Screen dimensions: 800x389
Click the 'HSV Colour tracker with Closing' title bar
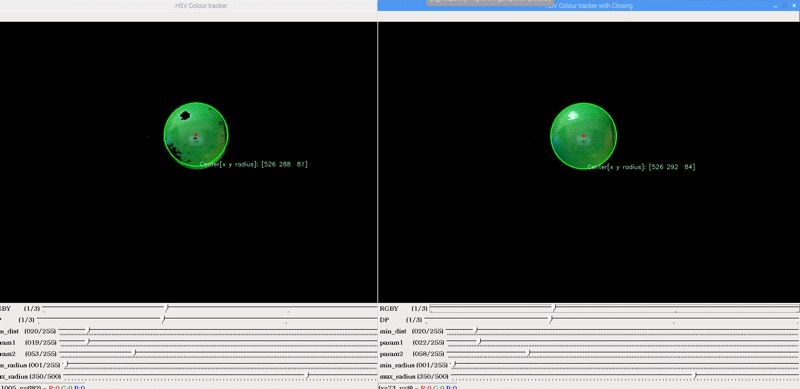pyautogui.click(x=589, y=6)
